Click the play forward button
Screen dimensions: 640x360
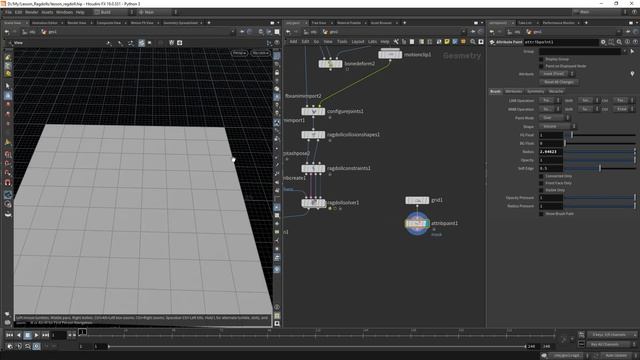coord(36,335)
